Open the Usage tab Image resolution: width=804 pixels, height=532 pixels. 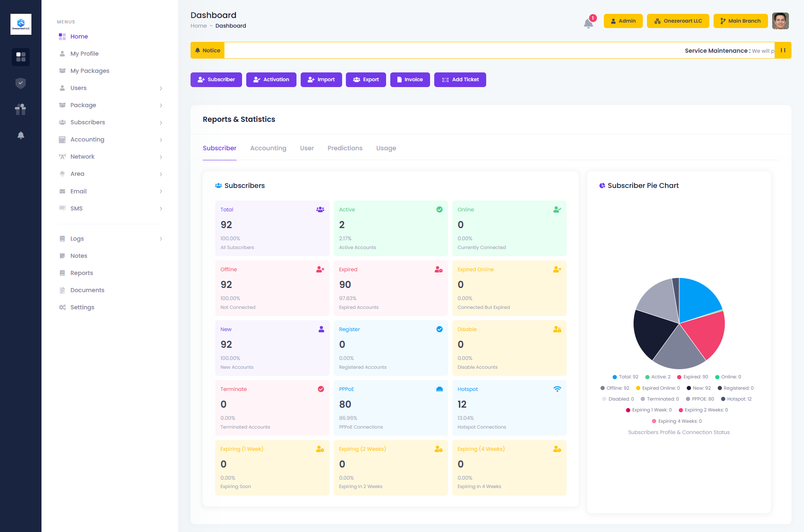pos(386,148)
